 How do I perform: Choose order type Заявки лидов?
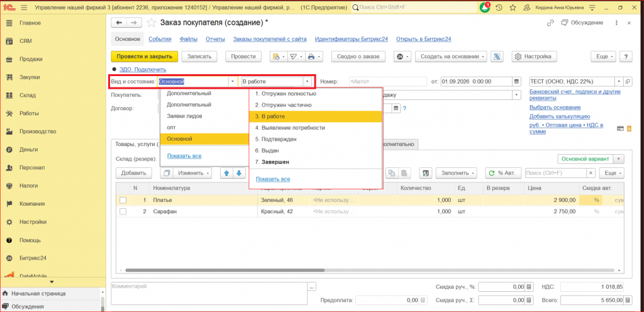pos(204,116)
